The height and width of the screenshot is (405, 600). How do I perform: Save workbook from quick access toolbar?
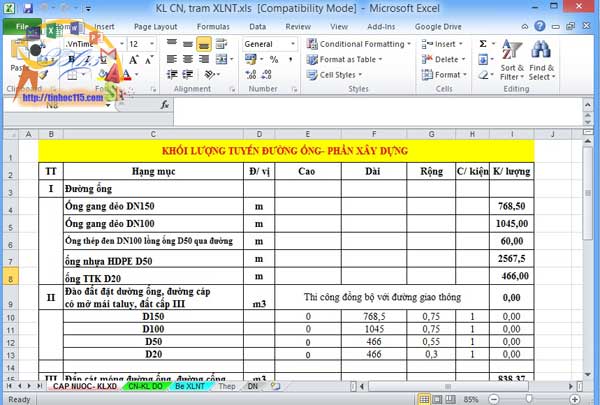(x=26, y=8)
